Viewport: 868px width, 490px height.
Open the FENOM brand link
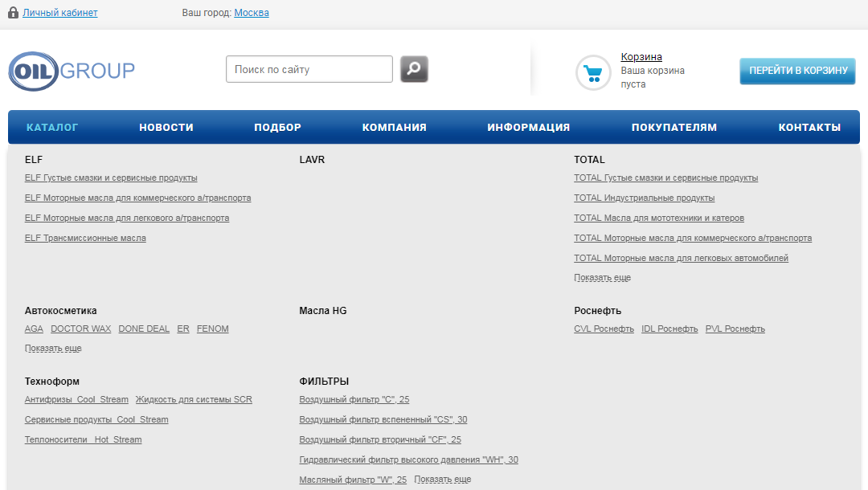click(212, 329)
